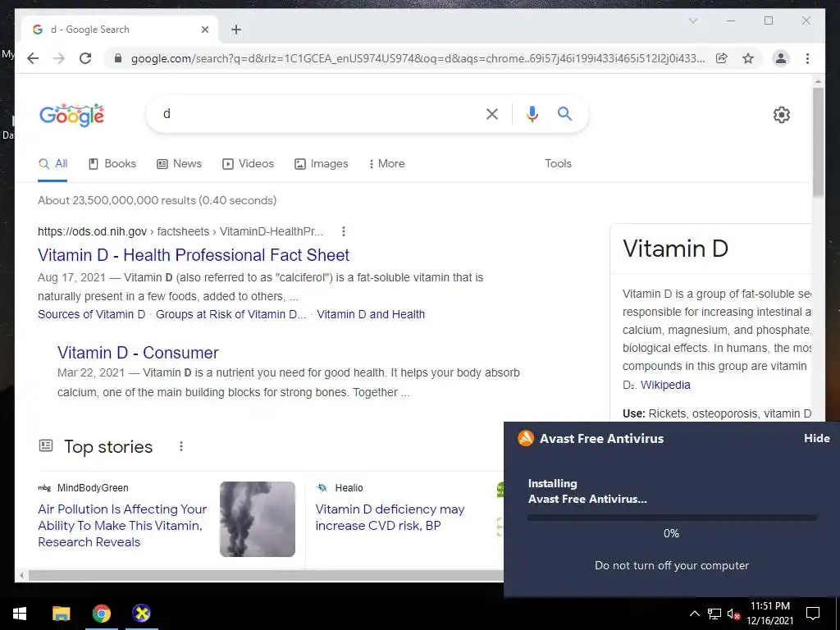Open Healio Vitamin D deficiency story

(390, 518)
